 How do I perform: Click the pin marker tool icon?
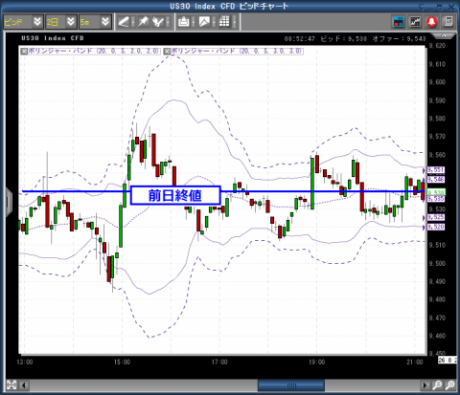click(143, 22)
